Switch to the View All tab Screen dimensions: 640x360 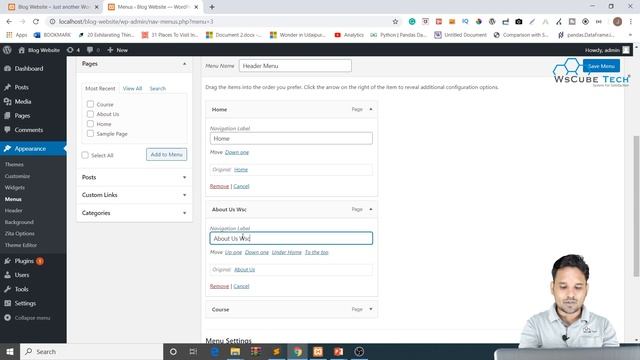pos(132,88)
